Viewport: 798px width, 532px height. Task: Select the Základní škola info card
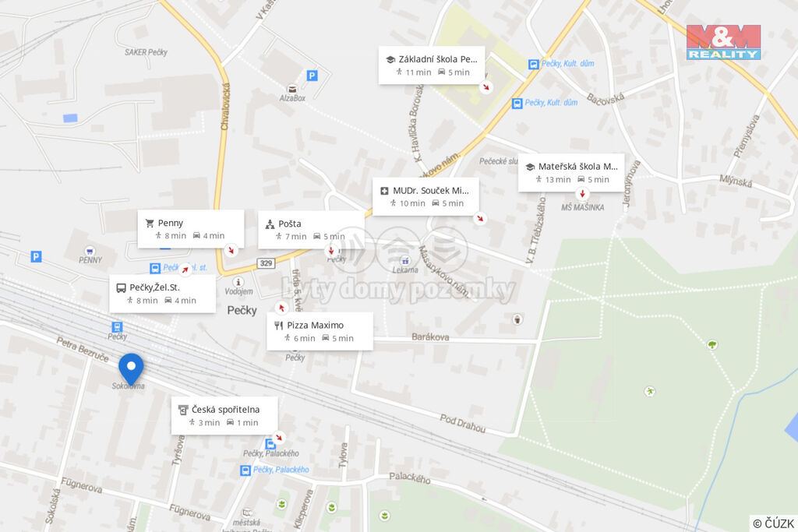(432, 65)
